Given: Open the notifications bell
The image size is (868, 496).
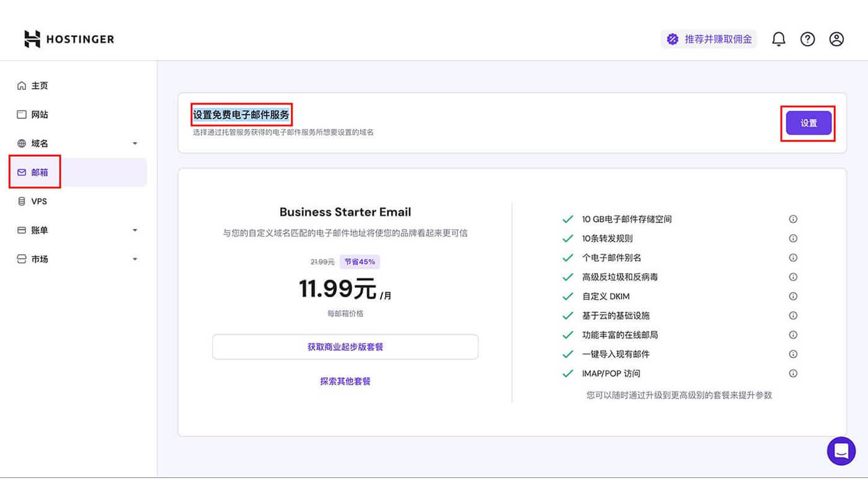Looking at the screenshot, I should 779,39.
